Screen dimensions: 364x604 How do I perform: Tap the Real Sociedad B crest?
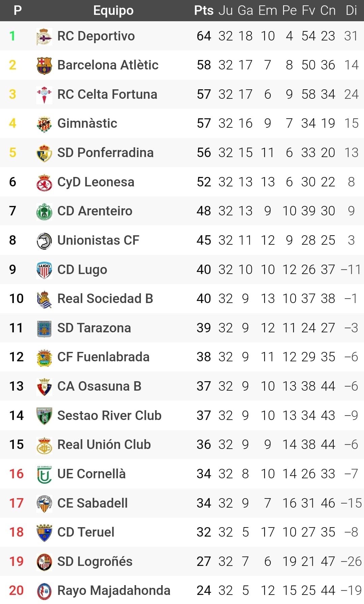point(44,299)
